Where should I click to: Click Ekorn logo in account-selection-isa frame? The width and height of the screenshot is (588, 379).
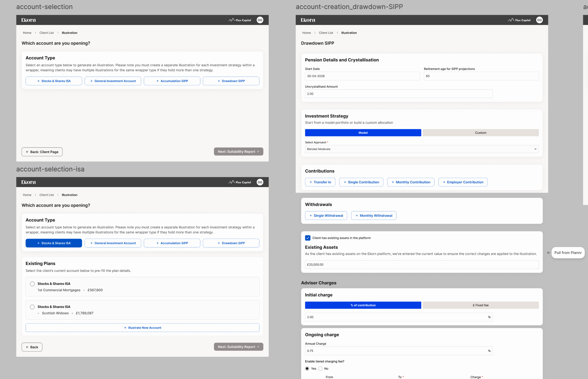[x=29, y=182]
